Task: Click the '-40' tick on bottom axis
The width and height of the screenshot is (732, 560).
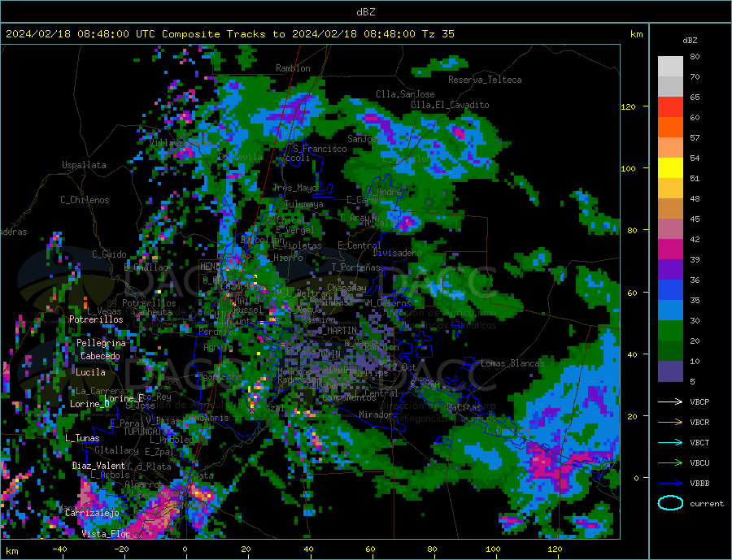Action: click(59, 549)
